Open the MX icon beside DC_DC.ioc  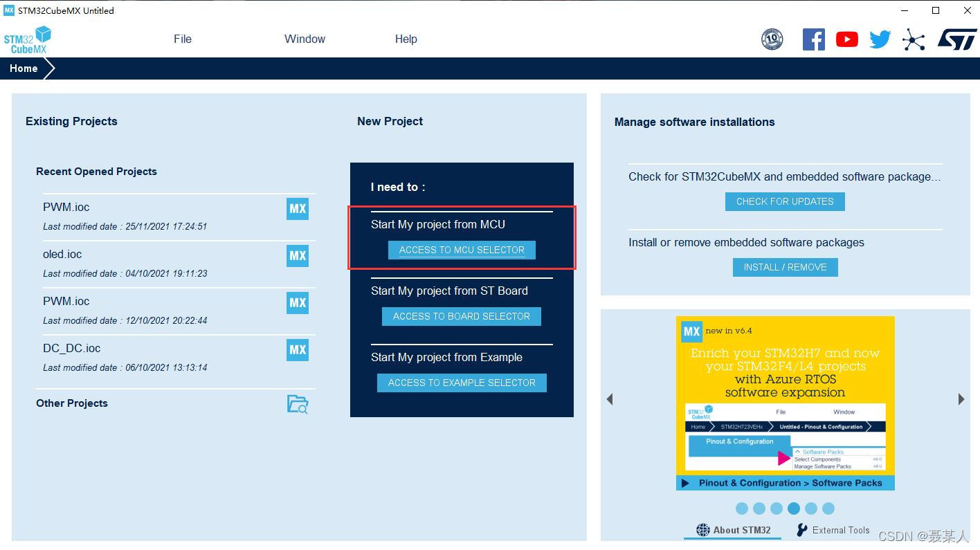point(298,350)
